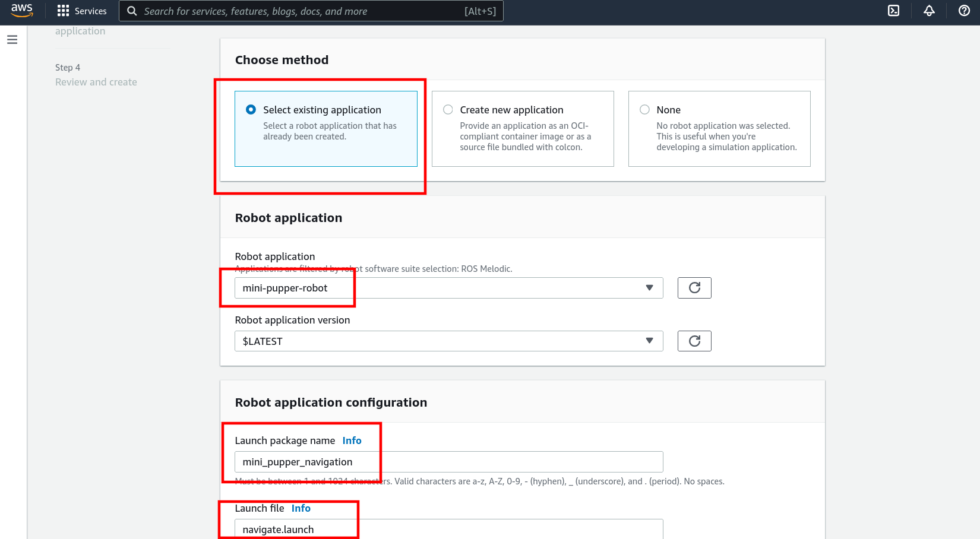This screenshot has width=980, height=539.
Task: Click the Launch package name field
Action: [x=448, y=462]
